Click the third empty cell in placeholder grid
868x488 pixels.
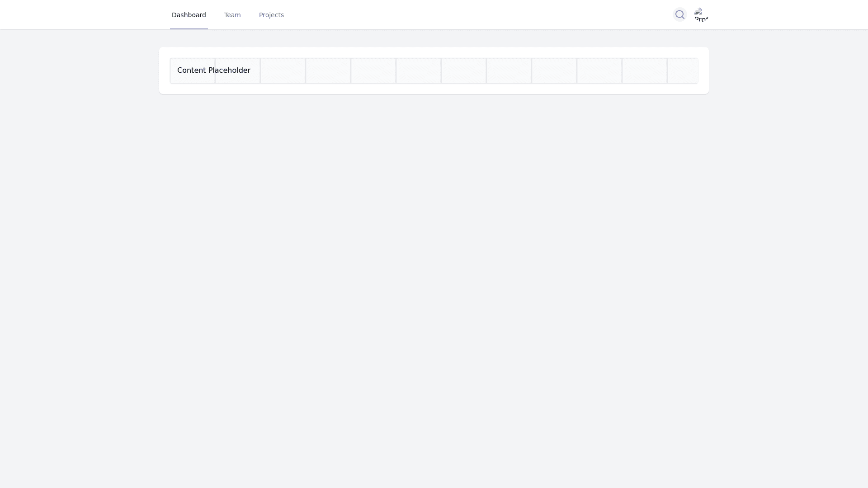[x=283, y=70]
